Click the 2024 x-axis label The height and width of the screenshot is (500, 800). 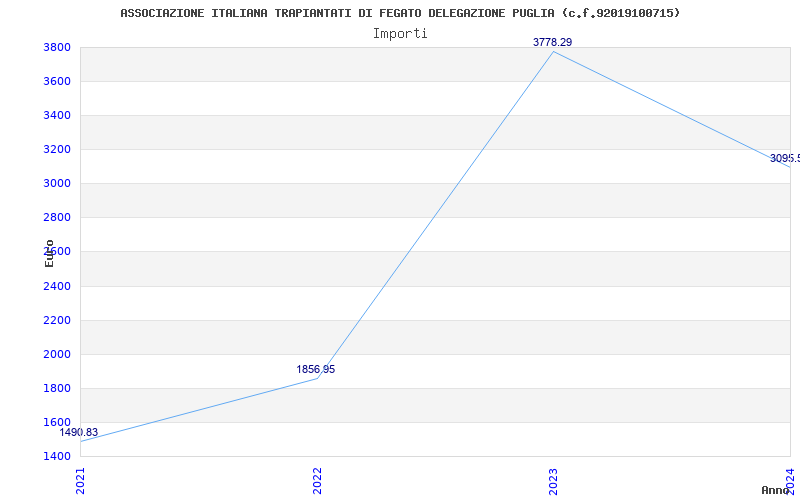pos(790,480)
